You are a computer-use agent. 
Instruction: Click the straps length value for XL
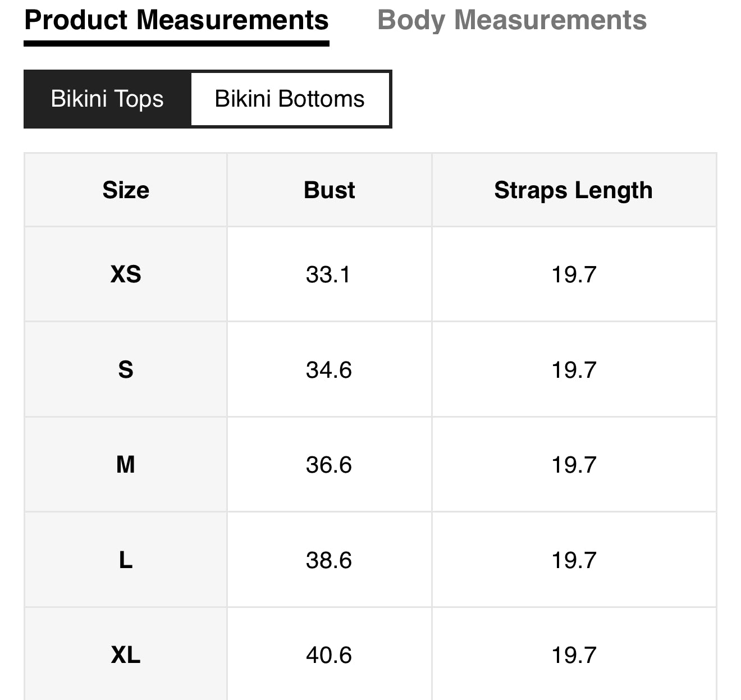tap(573, 655)
